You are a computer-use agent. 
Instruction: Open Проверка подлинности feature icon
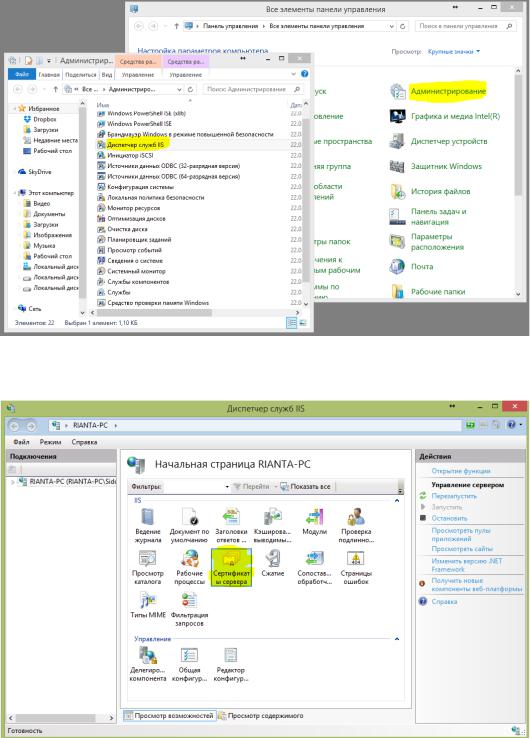click(356, 525)
